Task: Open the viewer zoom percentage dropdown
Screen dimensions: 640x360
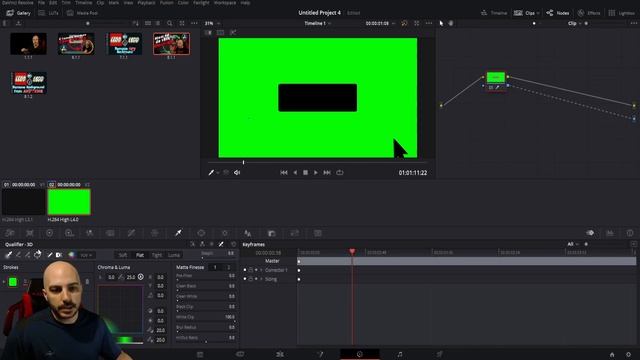Action: [212, 23]
